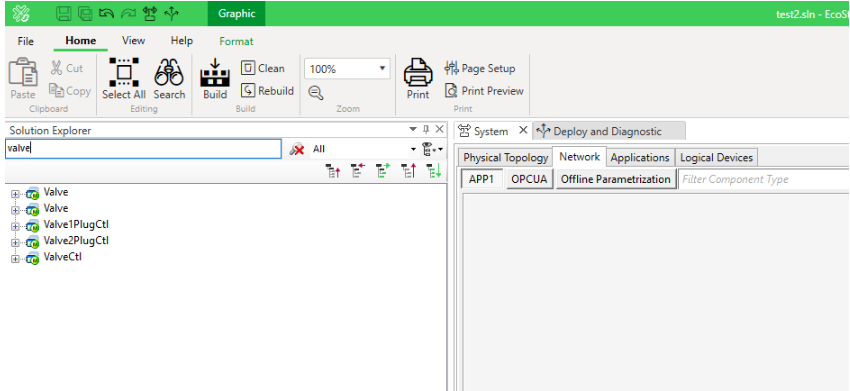Click the tree icon with green right arrow
The image size is (850, 391).
(384, 171)
